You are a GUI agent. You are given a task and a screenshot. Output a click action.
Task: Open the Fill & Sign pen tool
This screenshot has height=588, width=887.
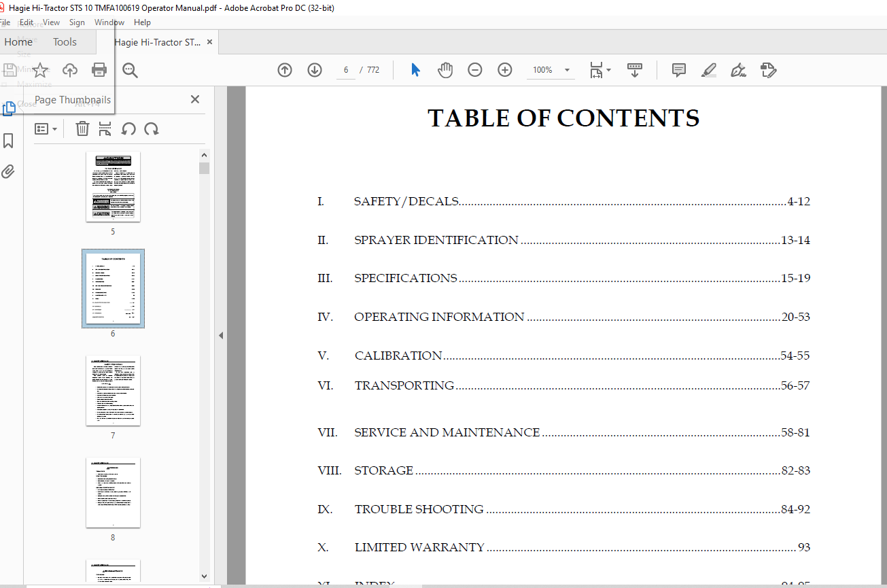click(x=738, y=70)
